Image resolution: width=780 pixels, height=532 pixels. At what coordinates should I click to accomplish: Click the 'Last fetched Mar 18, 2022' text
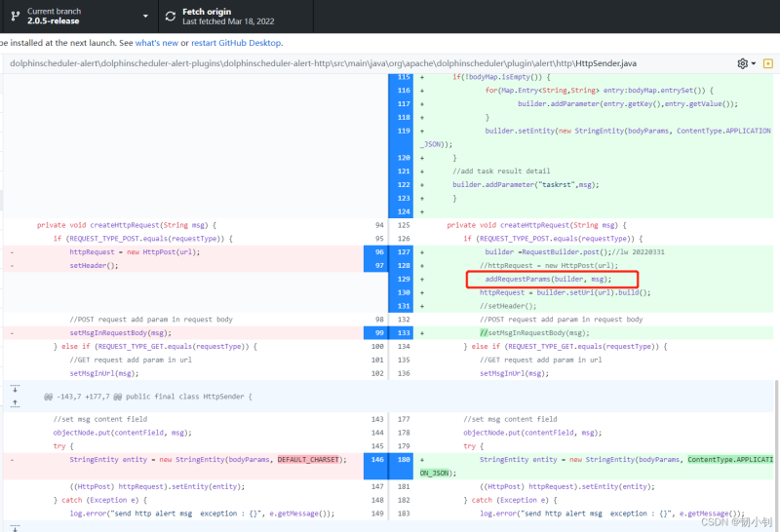point(228,21)
